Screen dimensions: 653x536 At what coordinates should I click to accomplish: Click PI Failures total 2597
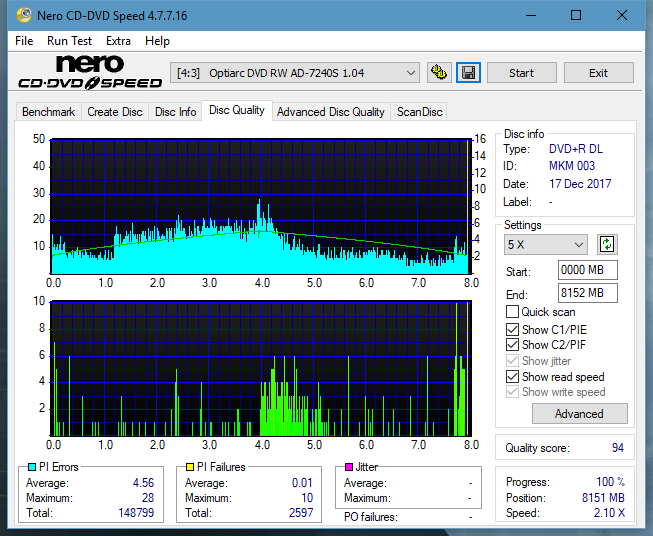coord(301,513)
